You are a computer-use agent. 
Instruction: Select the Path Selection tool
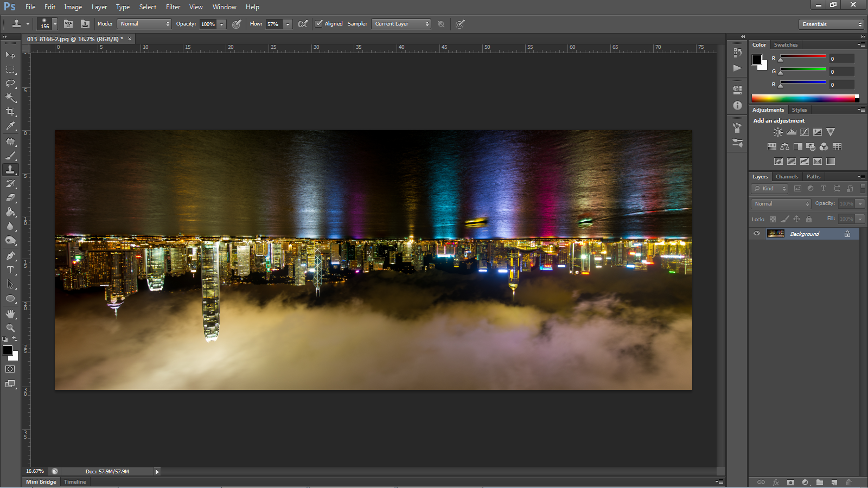(x=10, y=284)
